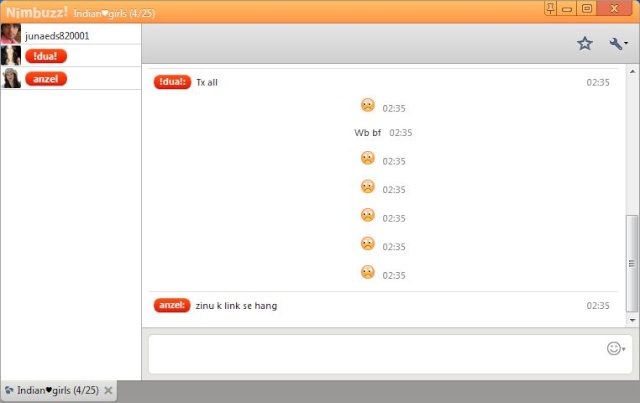This screenshot has width=640, height=403.
Task: Click the chatroom icon on the bottom tab
Action: (9, 390)
